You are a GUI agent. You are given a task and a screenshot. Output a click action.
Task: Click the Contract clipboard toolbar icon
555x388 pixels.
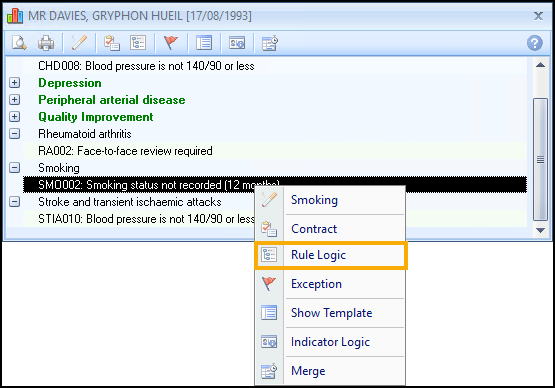coord(112,43)
